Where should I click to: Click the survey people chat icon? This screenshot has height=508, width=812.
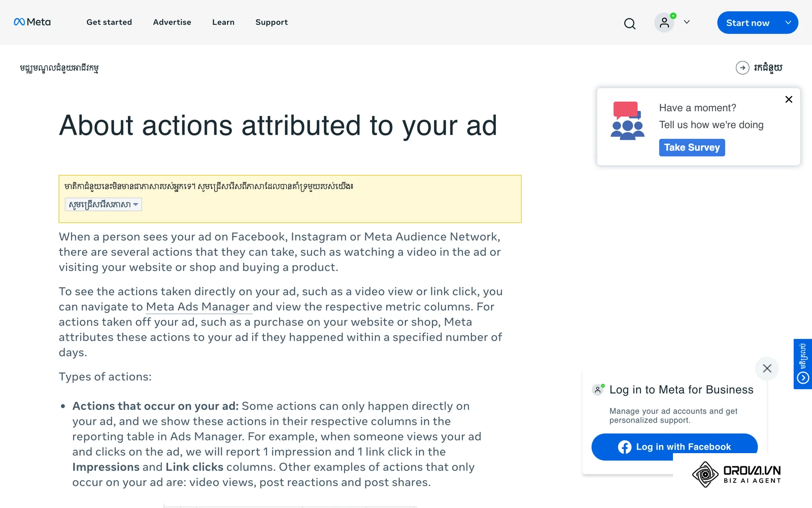click(627, 121)
